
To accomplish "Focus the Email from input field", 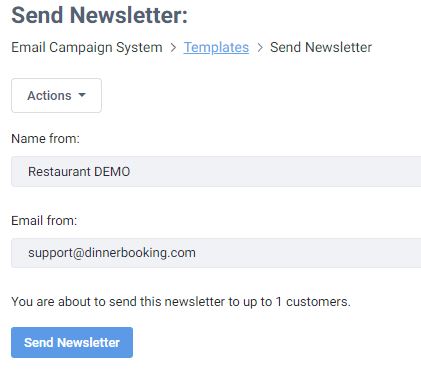I will [216, 253].
